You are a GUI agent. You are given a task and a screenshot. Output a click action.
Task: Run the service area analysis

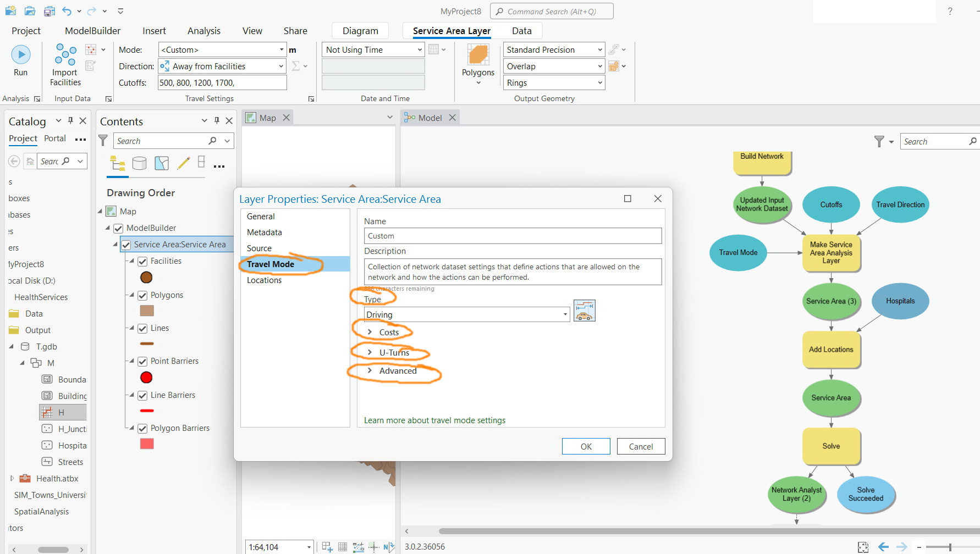(x=21, y=60)
